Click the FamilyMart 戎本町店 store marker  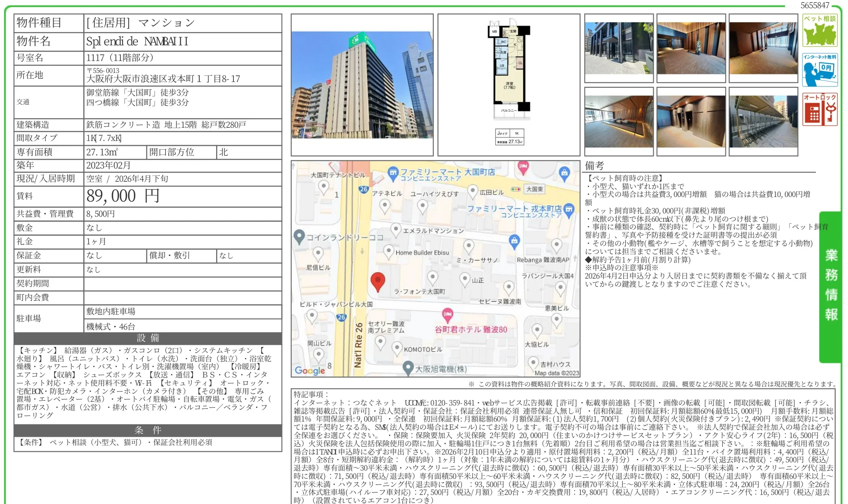coord(569,209)
